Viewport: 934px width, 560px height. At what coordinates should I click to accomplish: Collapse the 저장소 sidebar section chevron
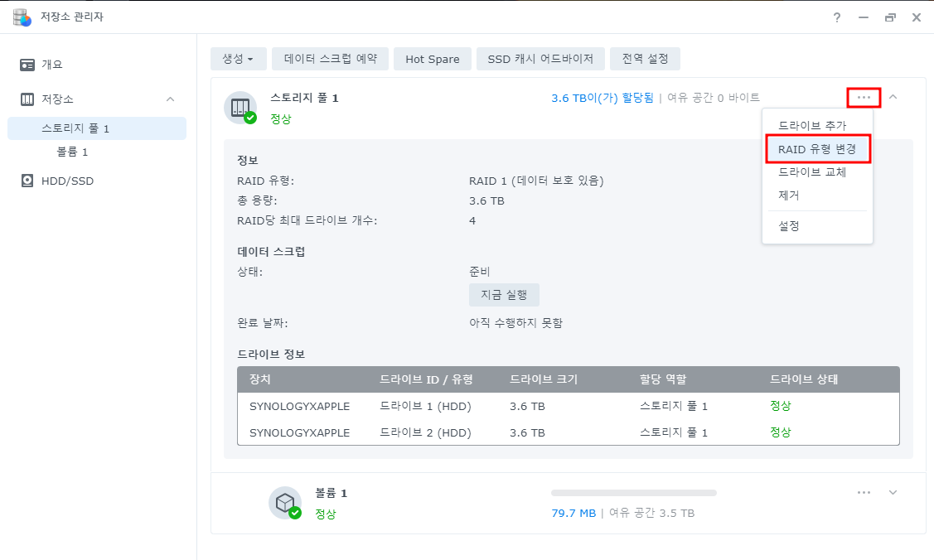171,99
